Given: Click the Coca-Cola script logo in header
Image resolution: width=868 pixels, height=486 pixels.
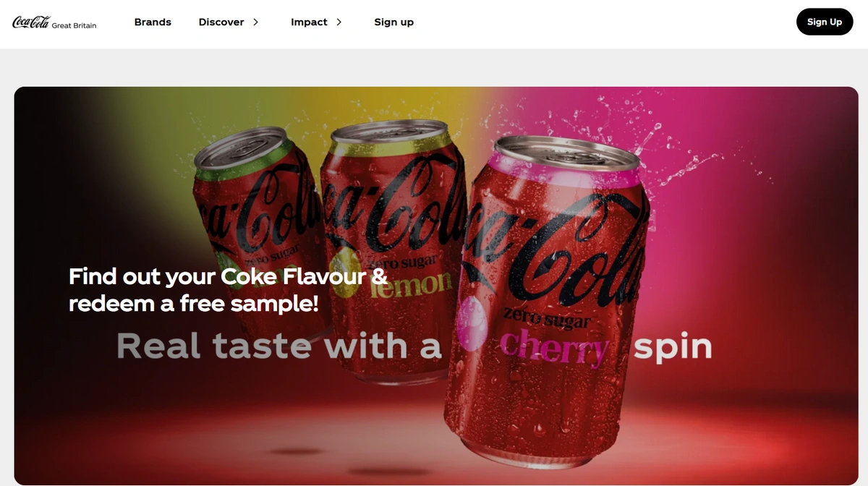Looking at the screenshot, I should [x=30, y=22].
